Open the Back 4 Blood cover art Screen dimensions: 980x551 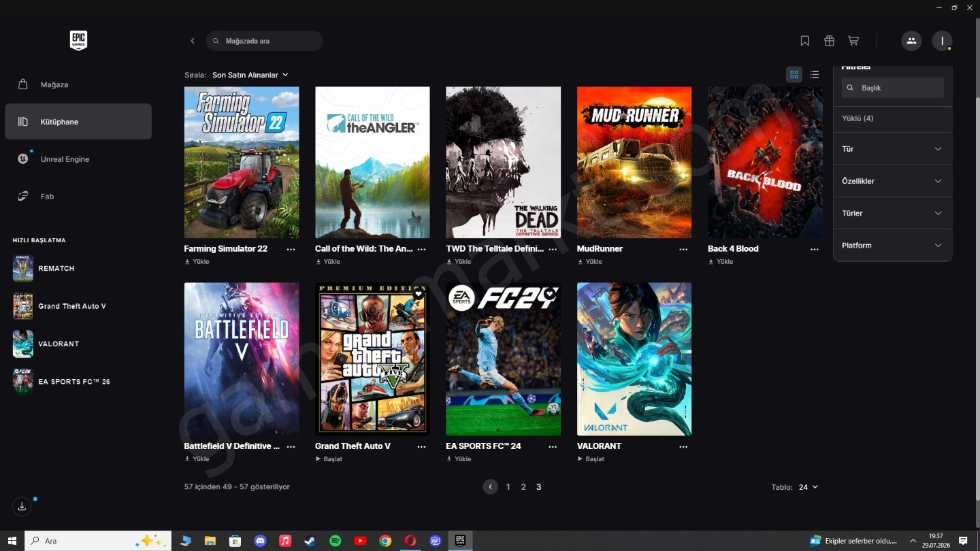pos(765,163)
